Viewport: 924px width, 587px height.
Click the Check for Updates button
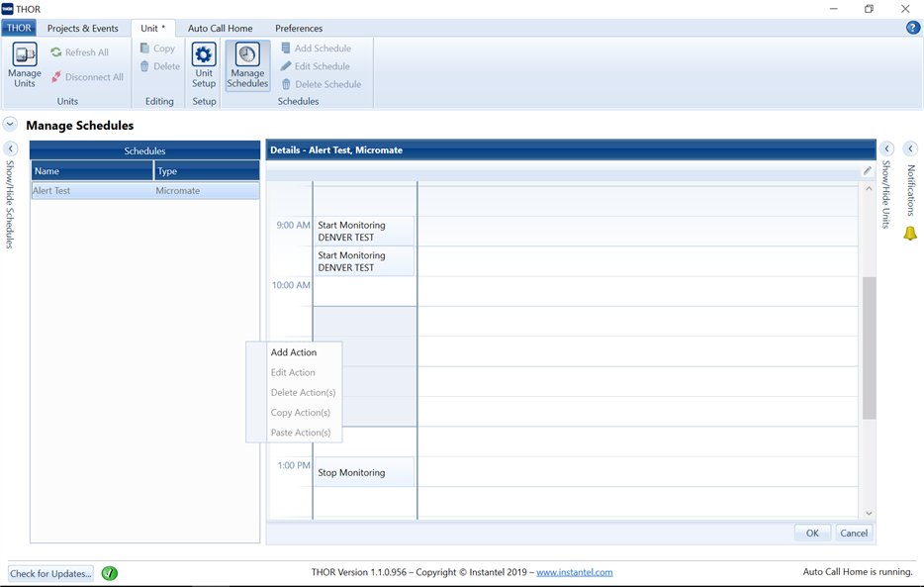pos(50,573)
